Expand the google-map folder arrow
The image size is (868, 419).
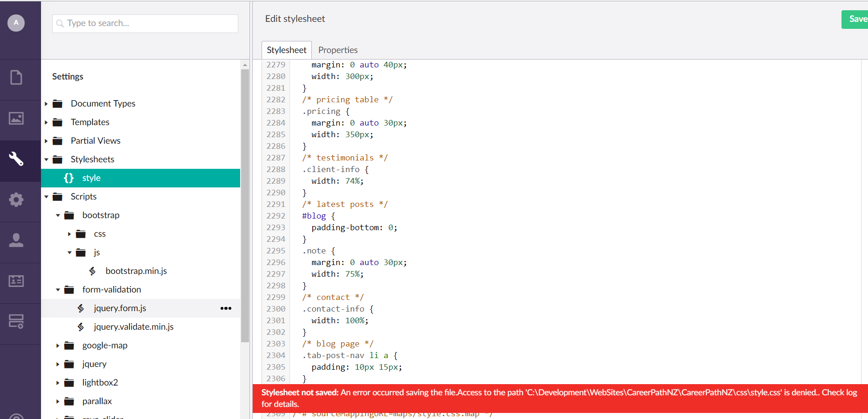pyautogui.click(x=58, y=346)
